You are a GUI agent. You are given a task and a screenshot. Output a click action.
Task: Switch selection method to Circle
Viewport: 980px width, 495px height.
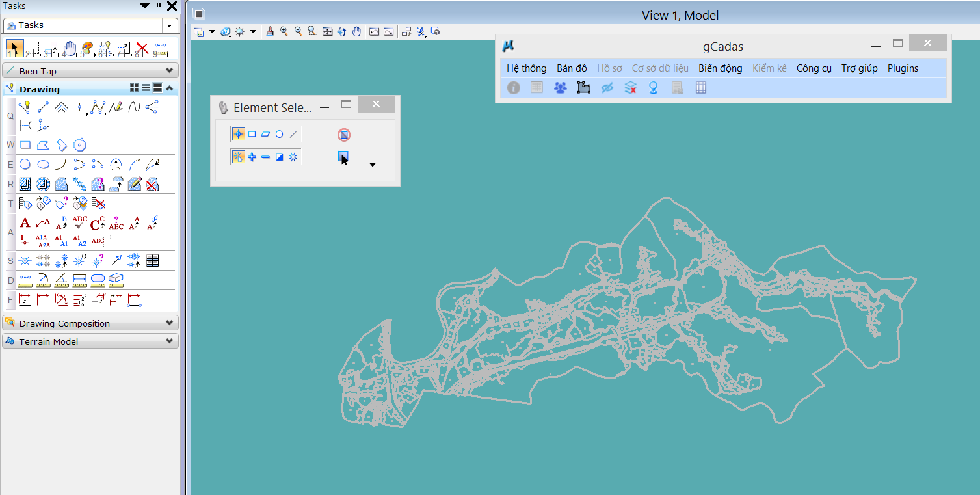click(279, 134)
